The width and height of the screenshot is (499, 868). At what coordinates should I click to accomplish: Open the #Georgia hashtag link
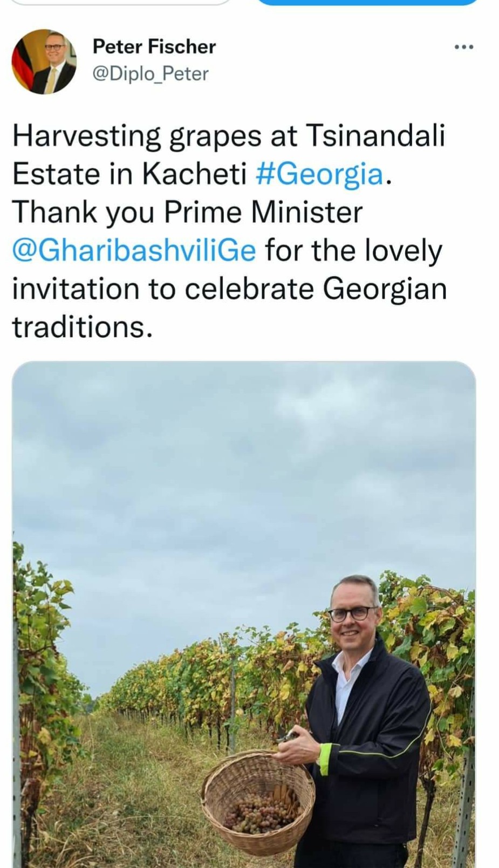(x=319, y=174)
